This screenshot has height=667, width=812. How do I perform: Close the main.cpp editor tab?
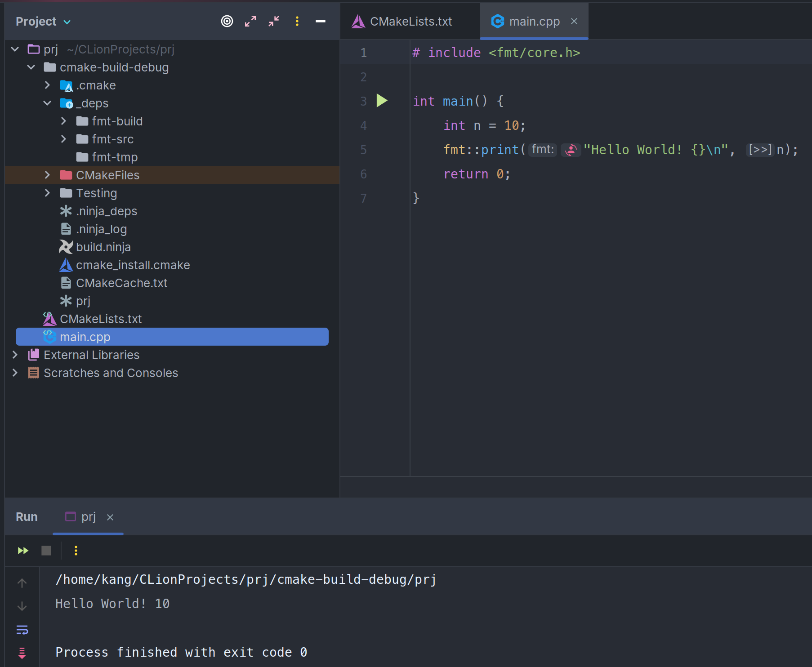574,21
